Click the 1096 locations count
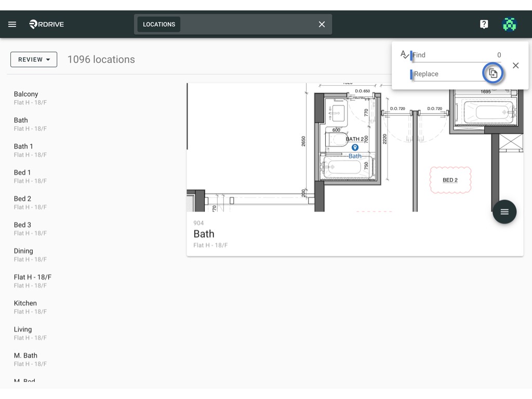 (x=101, y=59)
